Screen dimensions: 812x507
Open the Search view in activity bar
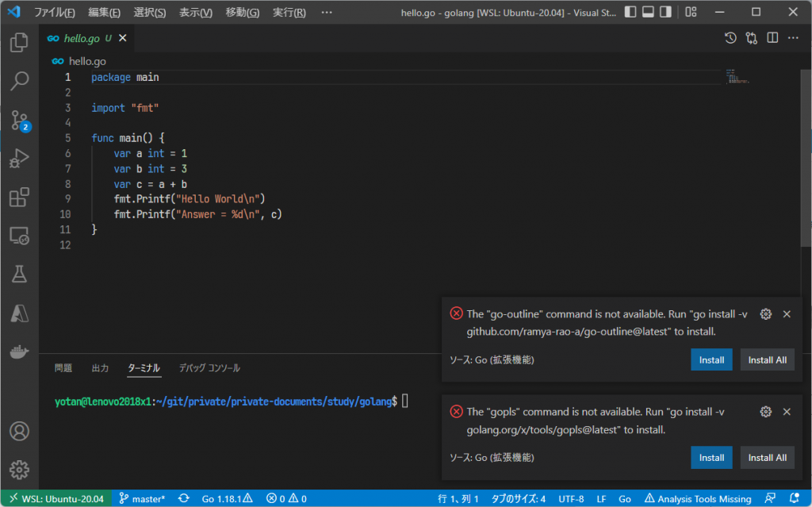coord(19,81)
